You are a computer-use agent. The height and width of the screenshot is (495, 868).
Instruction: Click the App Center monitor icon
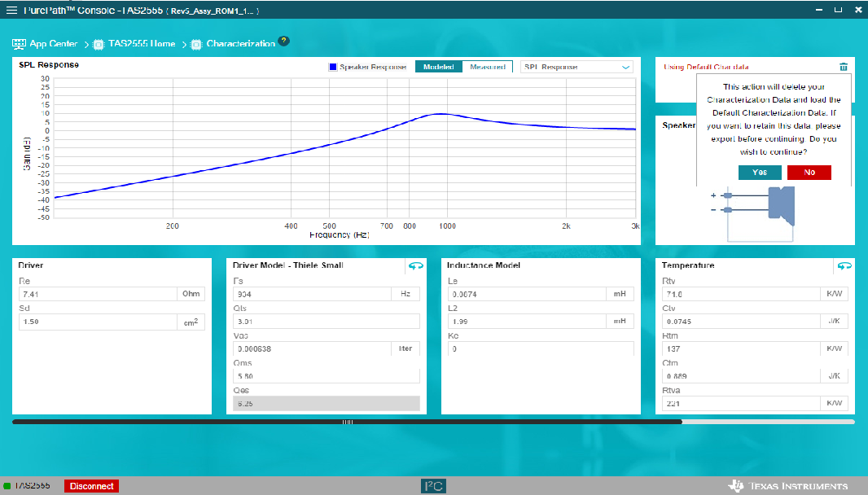click(x=19, y=44)
